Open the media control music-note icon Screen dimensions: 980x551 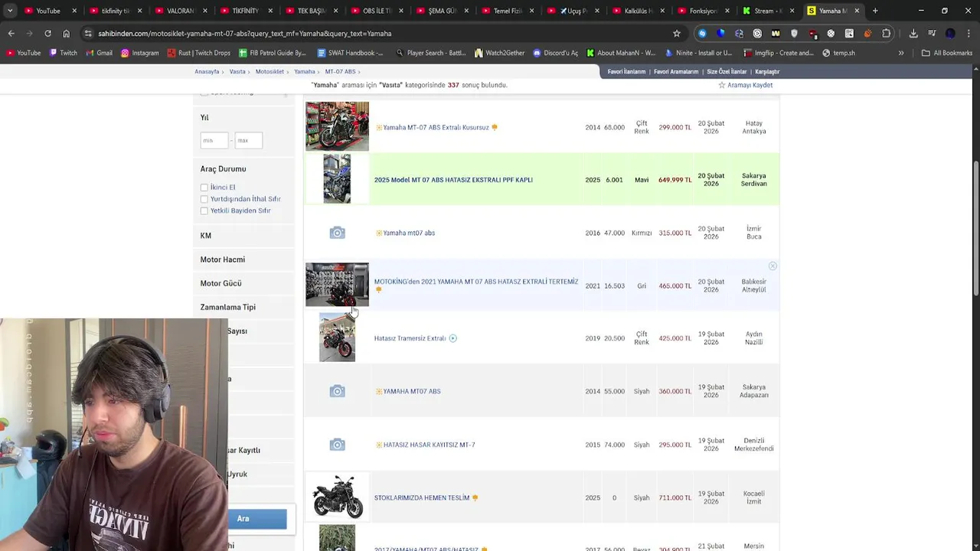click(x=932, y=34)
